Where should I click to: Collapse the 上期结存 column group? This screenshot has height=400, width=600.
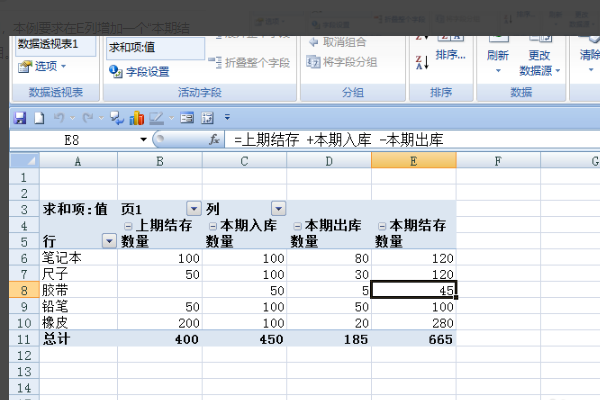coord(129,225)
